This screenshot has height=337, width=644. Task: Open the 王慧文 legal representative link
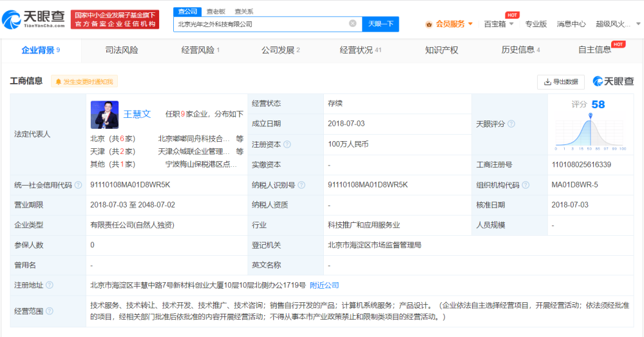[137, 114]
